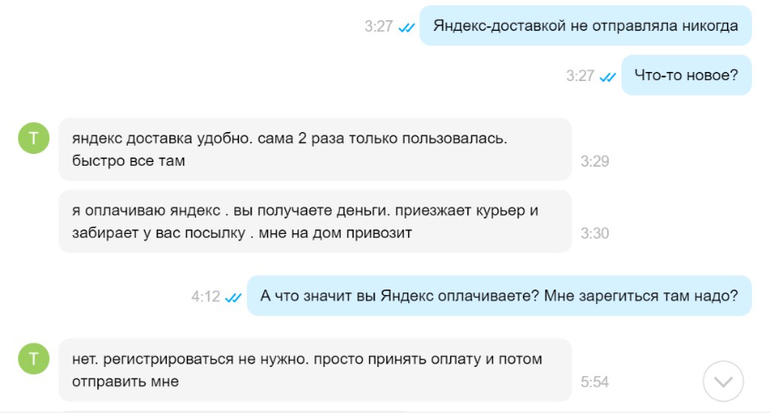The image size is (770, 418).
Task: Click the 3:30 timestamp
Action: pyautogui.click(x=595, y=233)
